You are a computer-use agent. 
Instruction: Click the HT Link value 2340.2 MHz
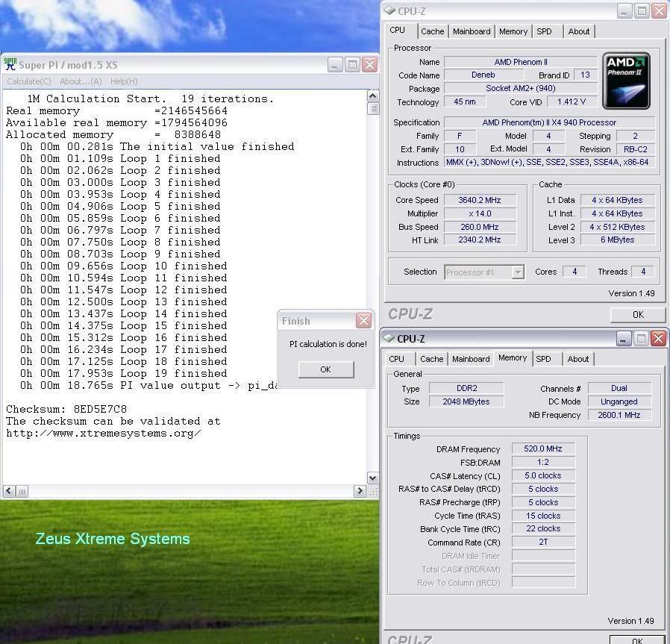pos(480,240)
